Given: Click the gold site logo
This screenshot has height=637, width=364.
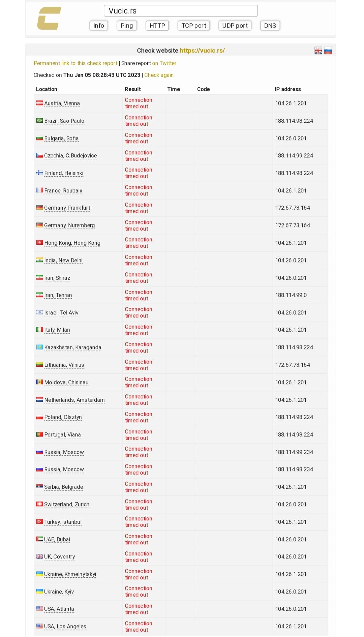Looking at the screenshot, I should pyautogui.click(x=49, y=19).
